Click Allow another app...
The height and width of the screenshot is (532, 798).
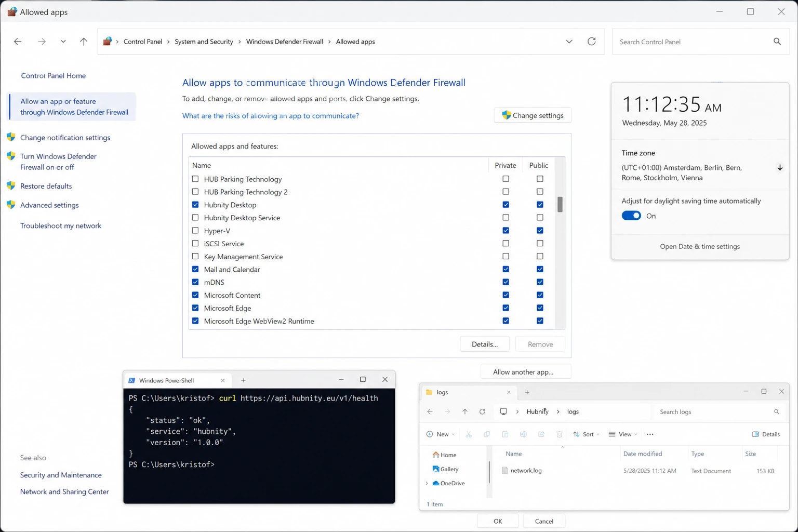tap(526, 372)
